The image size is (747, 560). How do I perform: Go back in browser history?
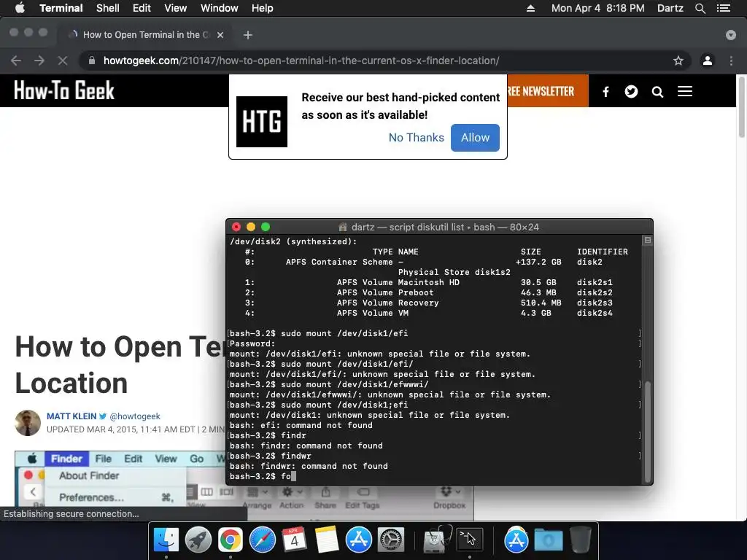[x=16, y=61]
